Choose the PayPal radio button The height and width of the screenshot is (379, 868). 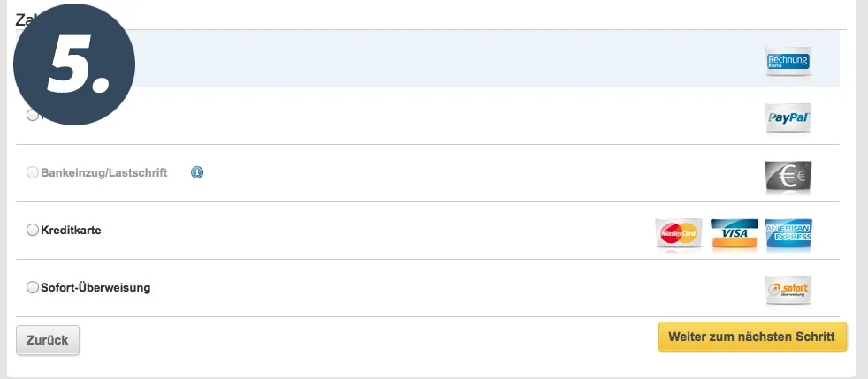point(32,115)
